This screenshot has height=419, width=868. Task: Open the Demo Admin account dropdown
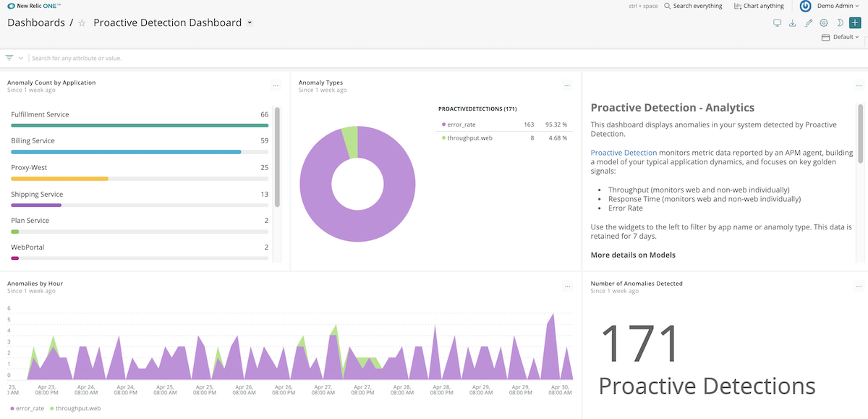pos(839,6)
